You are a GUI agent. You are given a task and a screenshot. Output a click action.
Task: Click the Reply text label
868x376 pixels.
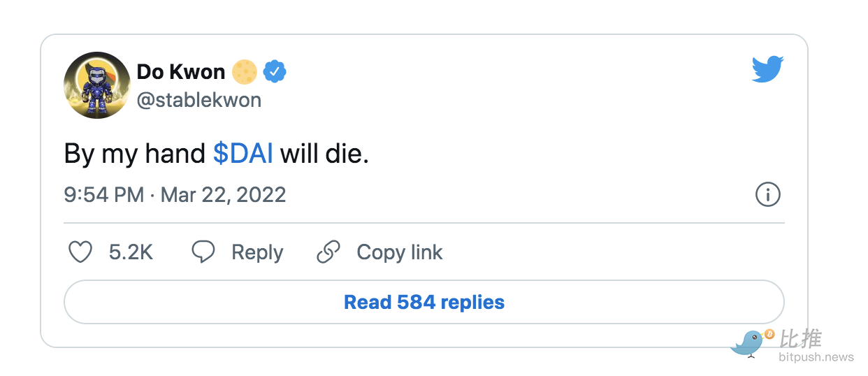[x=257, y=252]
